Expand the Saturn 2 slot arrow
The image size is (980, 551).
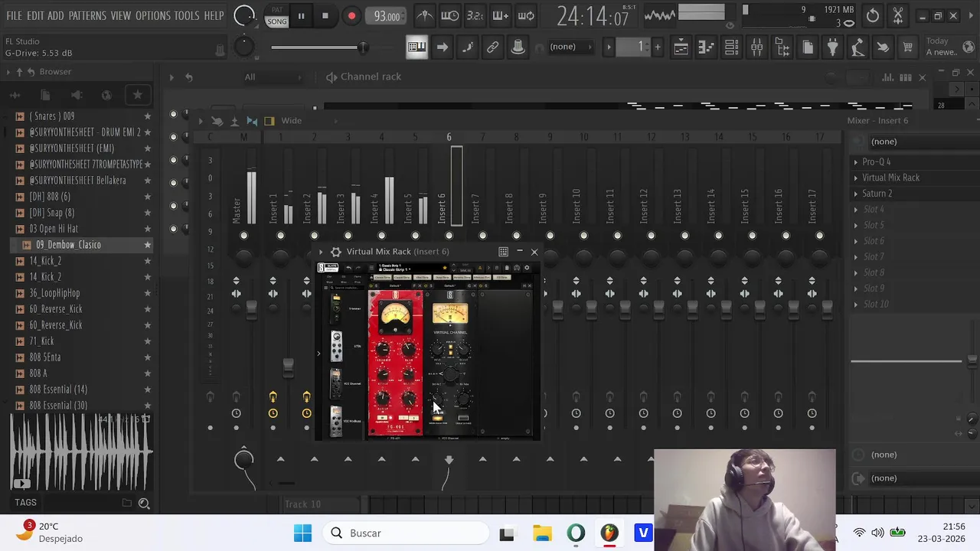coord(856,194)
